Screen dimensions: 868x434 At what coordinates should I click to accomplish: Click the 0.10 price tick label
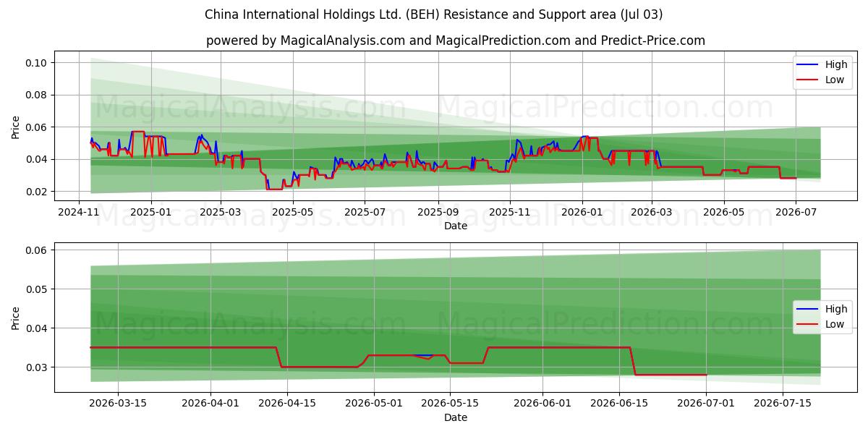[37, 63]
